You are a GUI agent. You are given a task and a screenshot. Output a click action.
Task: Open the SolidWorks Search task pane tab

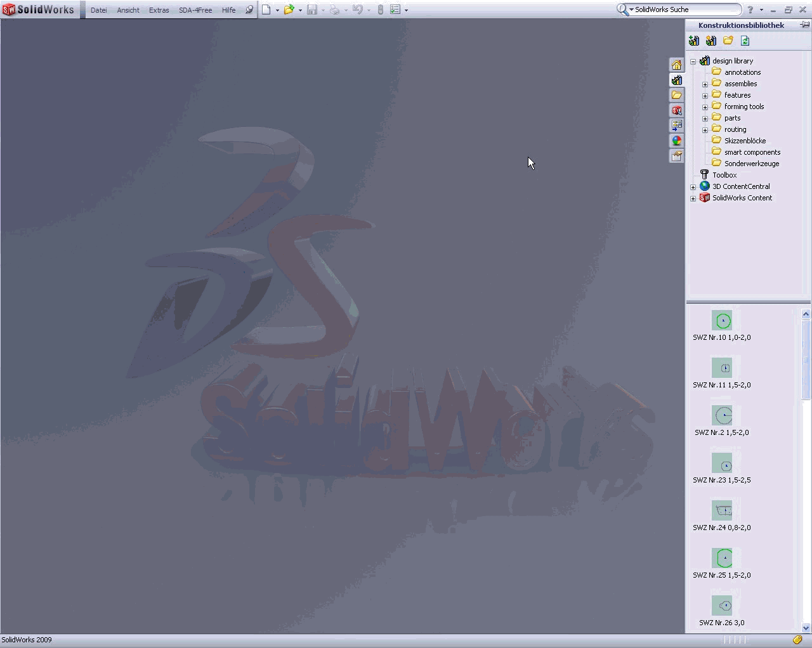677,110
